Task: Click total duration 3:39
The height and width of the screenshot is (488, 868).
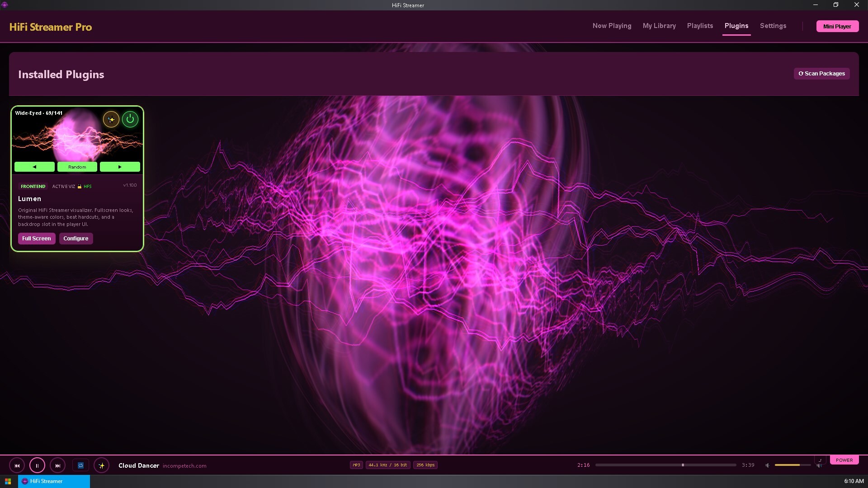Action: click(748, 465)
